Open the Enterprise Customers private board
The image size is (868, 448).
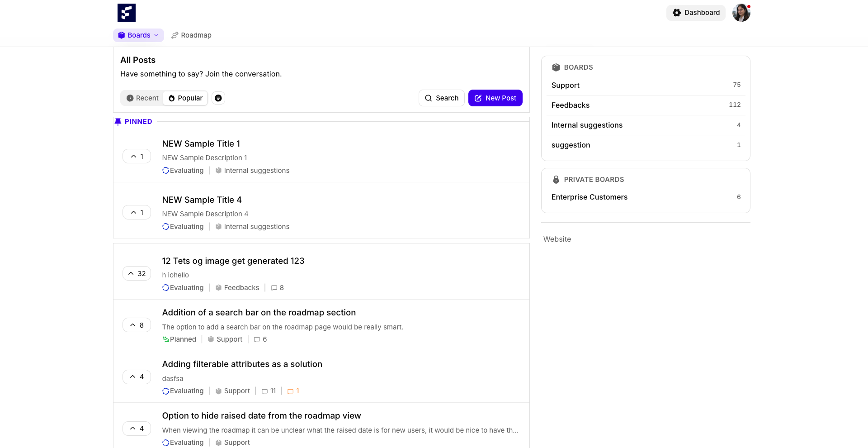(646, 197)
